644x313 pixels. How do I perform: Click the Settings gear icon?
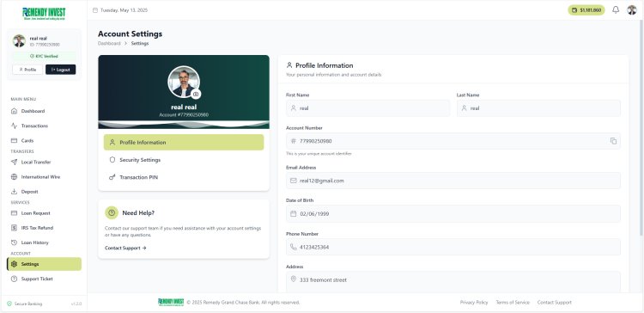pos(14,264)
